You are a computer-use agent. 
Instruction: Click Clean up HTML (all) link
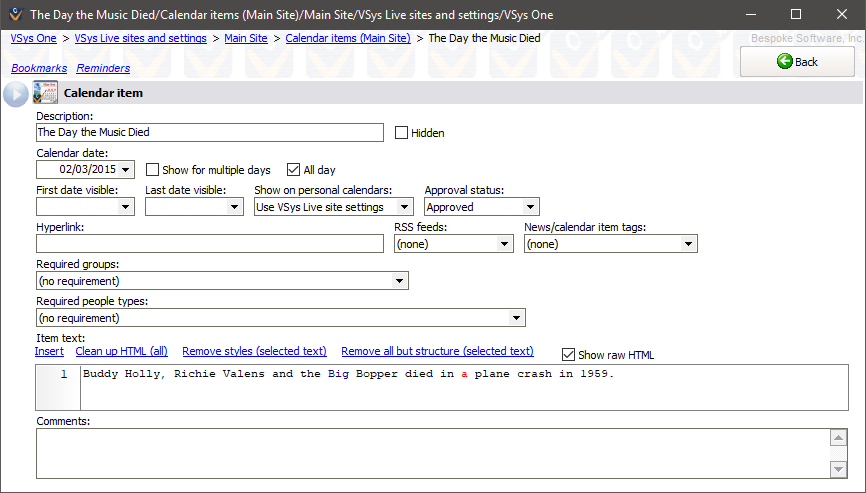coord(122,351)
